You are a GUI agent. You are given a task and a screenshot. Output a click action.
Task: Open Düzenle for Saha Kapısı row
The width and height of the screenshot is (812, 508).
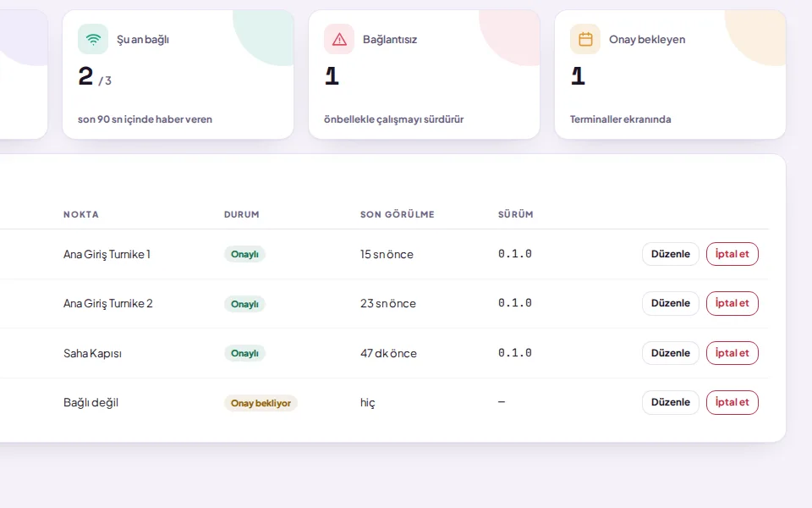click(671, 353)
